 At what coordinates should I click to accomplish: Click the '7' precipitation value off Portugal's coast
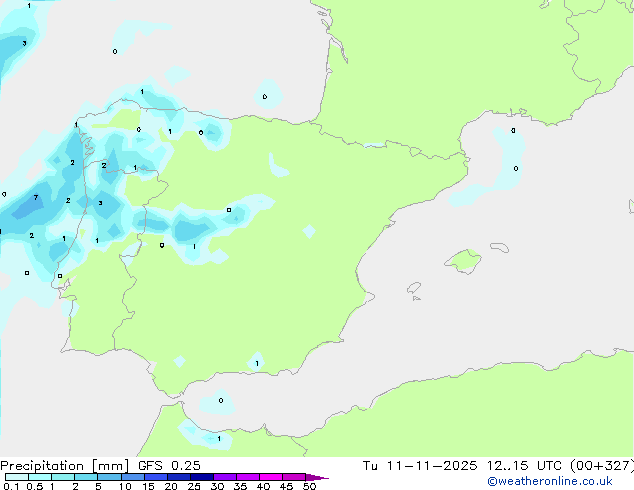(36, 197)
